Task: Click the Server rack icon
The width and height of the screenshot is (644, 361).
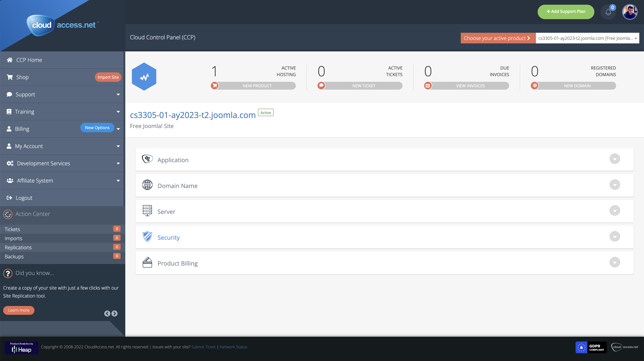Action: pos(147,211)
